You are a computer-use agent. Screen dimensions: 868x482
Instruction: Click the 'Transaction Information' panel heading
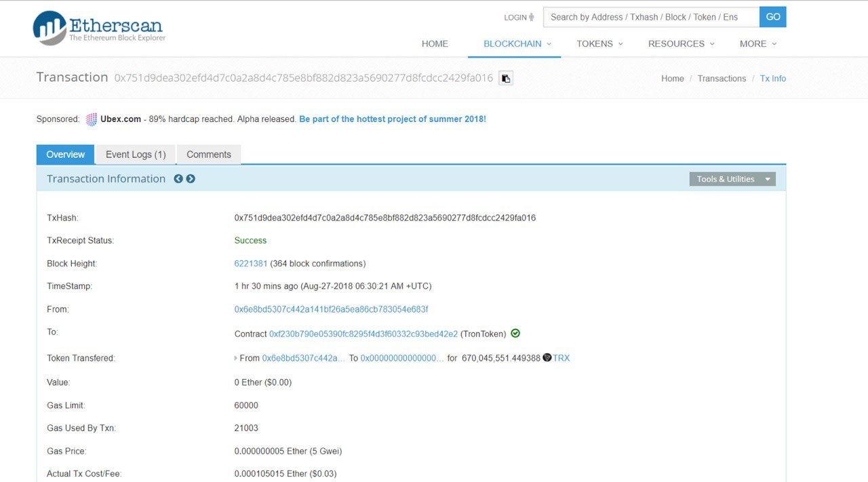point(106,179)
